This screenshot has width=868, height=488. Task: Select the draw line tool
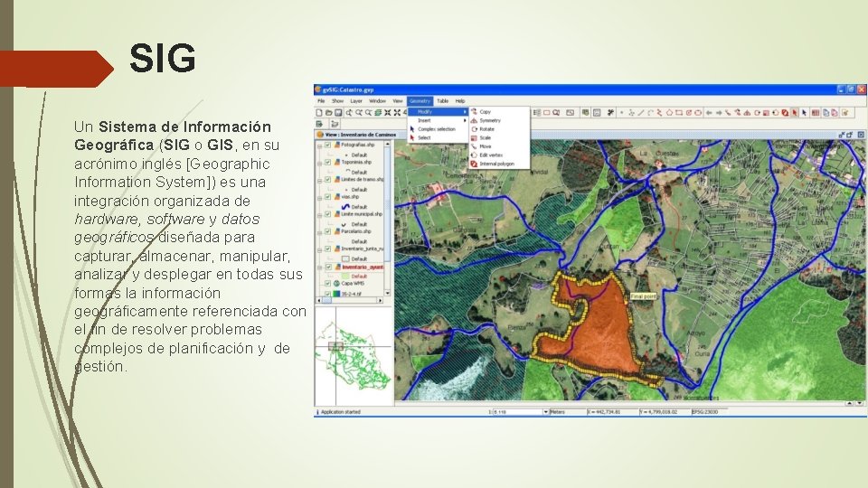point(640,112)
